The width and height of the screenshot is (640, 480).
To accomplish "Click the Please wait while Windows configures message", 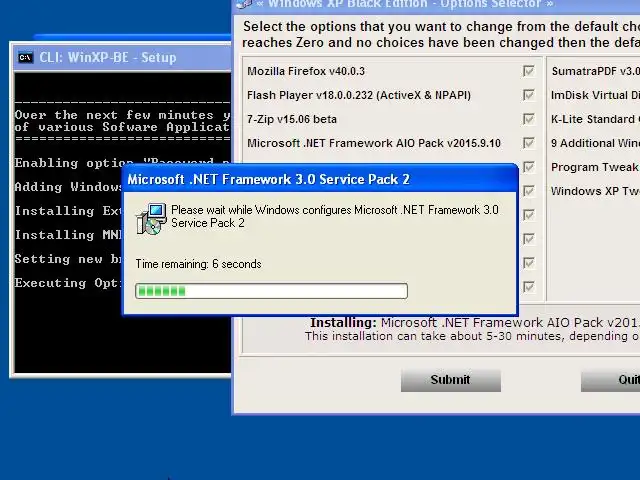I will [335, 216].
